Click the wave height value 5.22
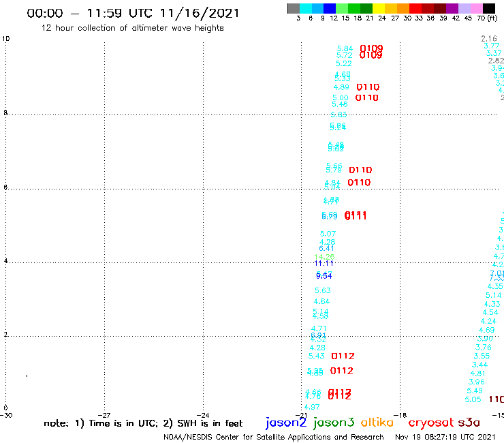The image size is (504, 443). 344,63
